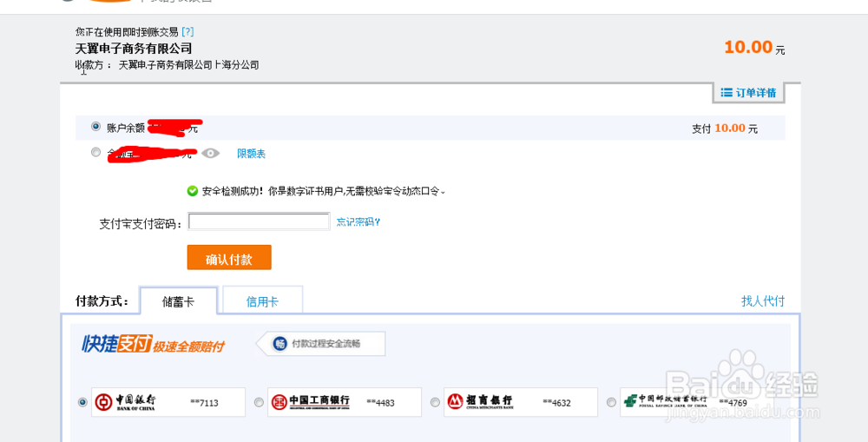Select the 中国邮政储蓄银行 **4769 radio button
Screen dimensions: 868x442
[611, 402]
